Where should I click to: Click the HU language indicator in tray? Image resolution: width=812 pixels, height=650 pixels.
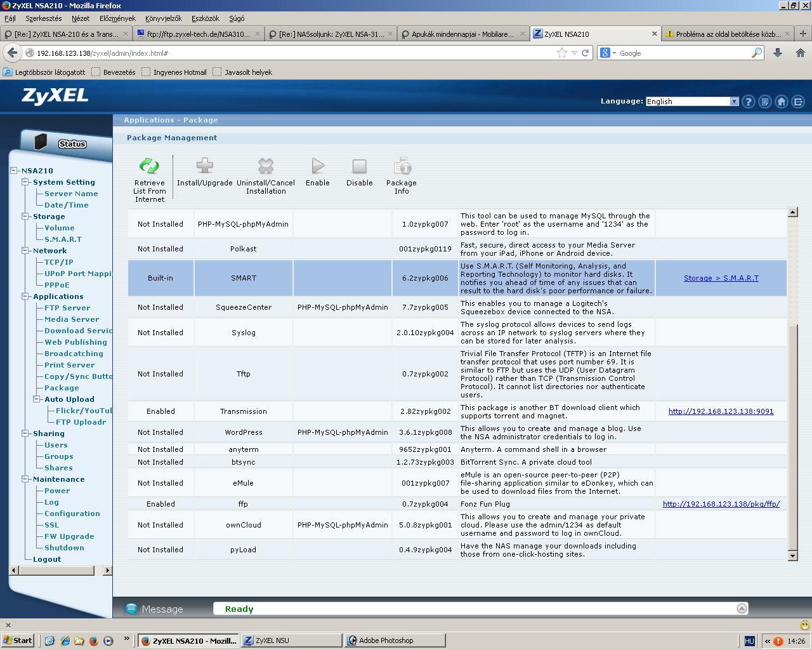(749, 641)
